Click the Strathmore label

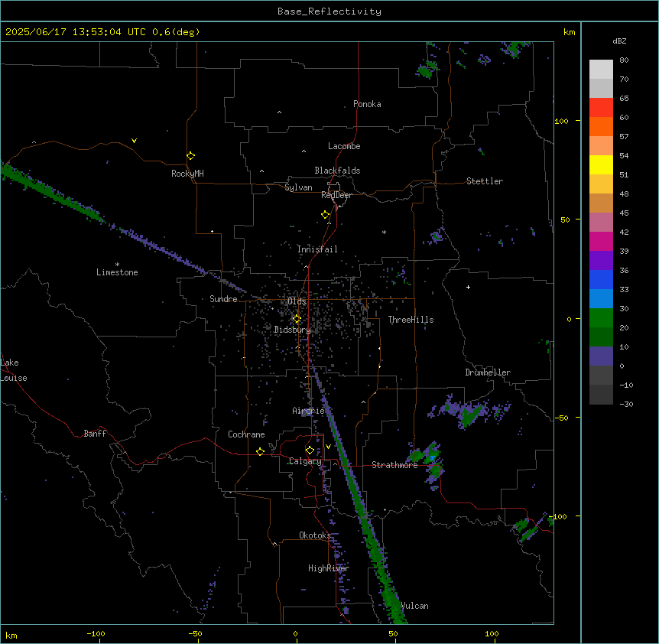pyautogui.click(x=394, y=465)
